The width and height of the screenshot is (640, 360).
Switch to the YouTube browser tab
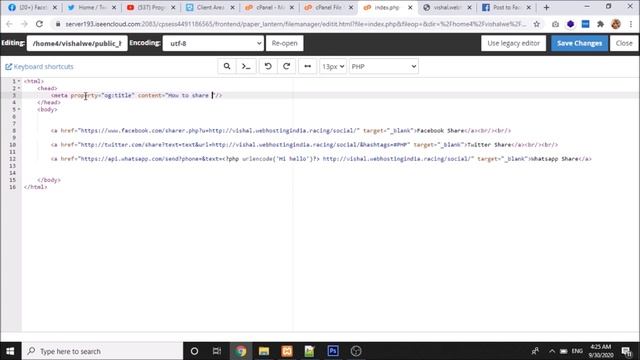[150, 7]
